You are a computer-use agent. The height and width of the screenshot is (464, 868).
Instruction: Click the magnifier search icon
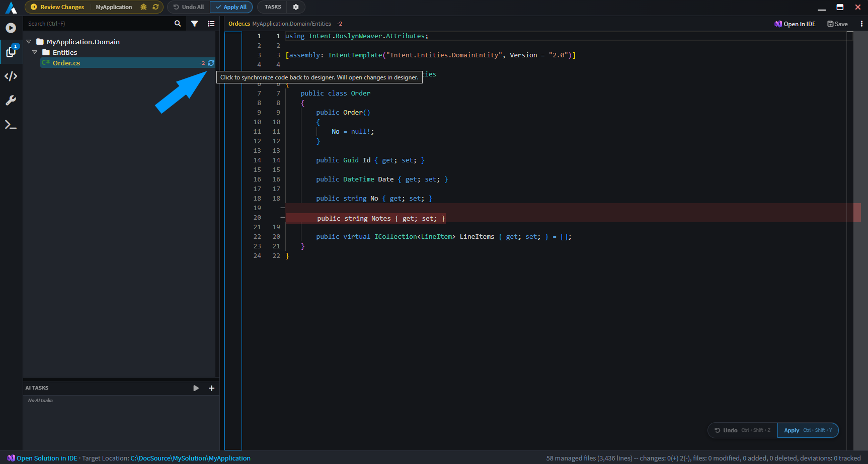coord(178,24)
